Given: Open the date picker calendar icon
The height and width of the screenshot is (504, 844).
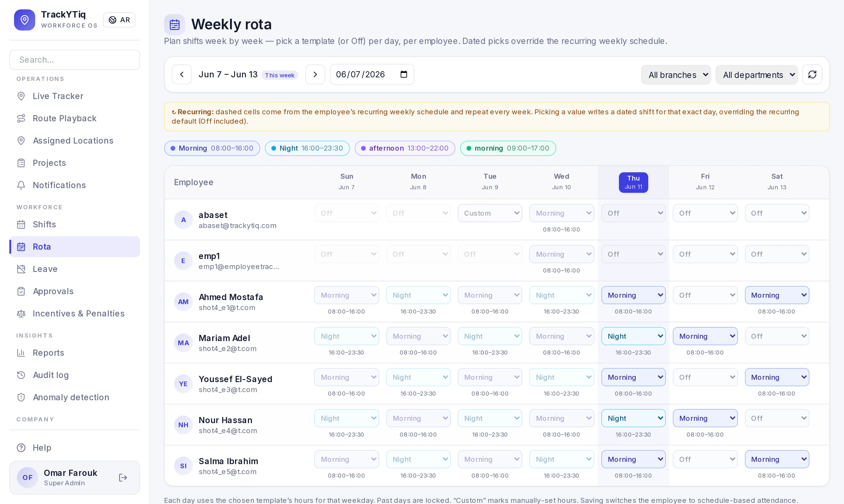Looking at the screenshot, I should pos(404,74).
